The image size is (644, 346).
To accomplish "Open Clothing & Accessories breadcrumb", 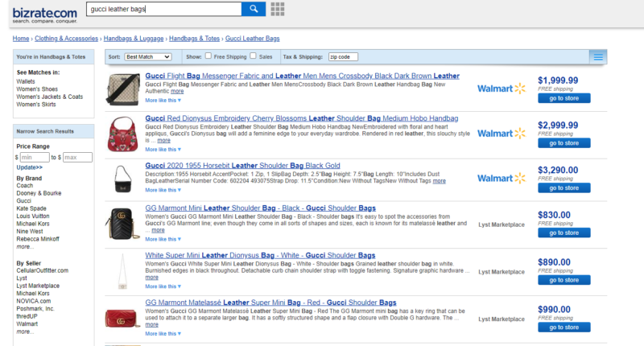I will click(x=66, y=39).
